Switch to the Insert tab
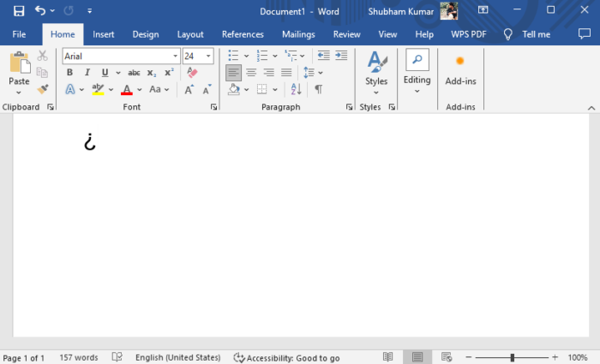 point(104,34)
